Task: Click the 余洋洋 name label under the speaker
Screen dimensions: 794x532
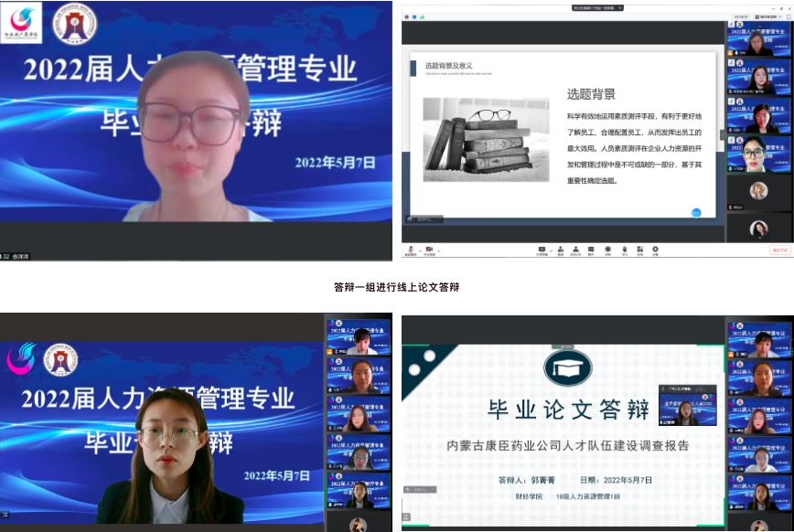Action: 21,257
